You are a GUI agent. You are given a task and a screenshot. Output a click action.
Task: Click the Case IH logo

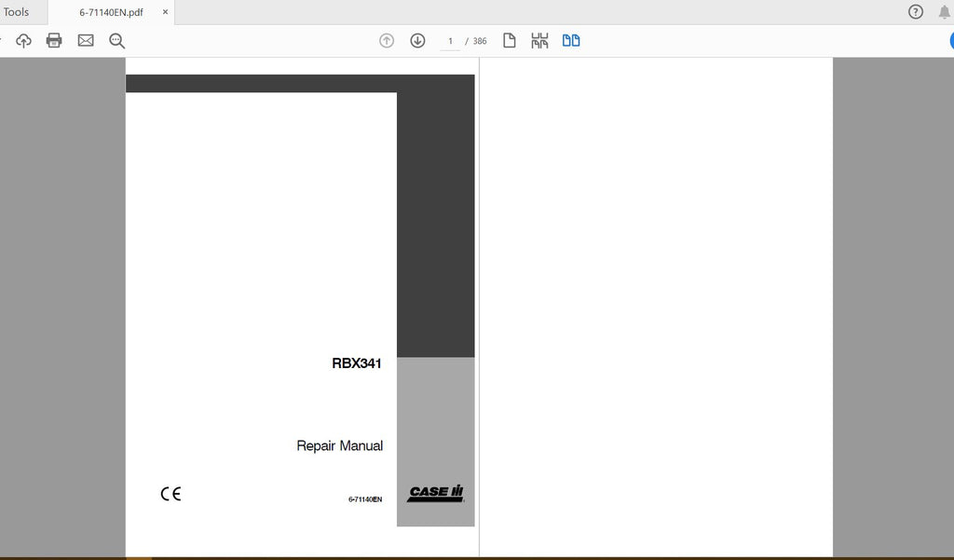[436, 493]
